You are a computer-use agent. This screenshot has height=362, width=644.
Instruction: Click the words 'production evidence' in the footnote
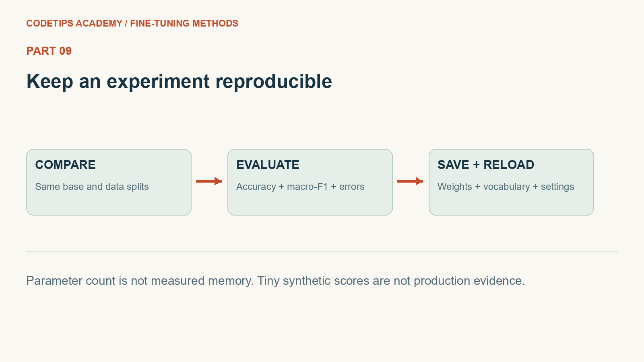point(469,281)
